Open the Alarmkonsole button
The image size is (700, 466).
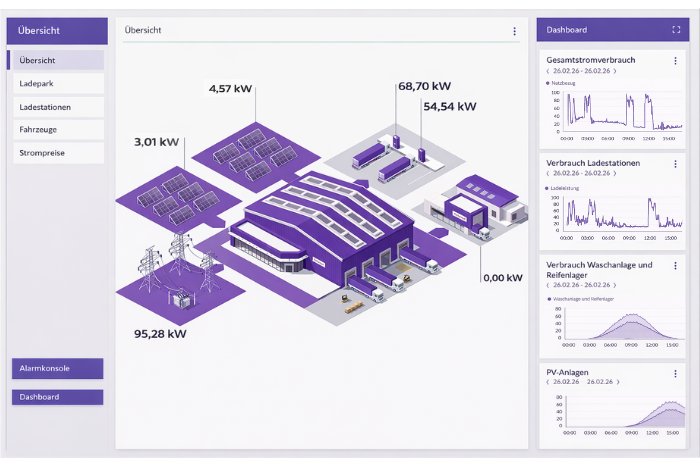pyautogui.click(x=56, y=369)
